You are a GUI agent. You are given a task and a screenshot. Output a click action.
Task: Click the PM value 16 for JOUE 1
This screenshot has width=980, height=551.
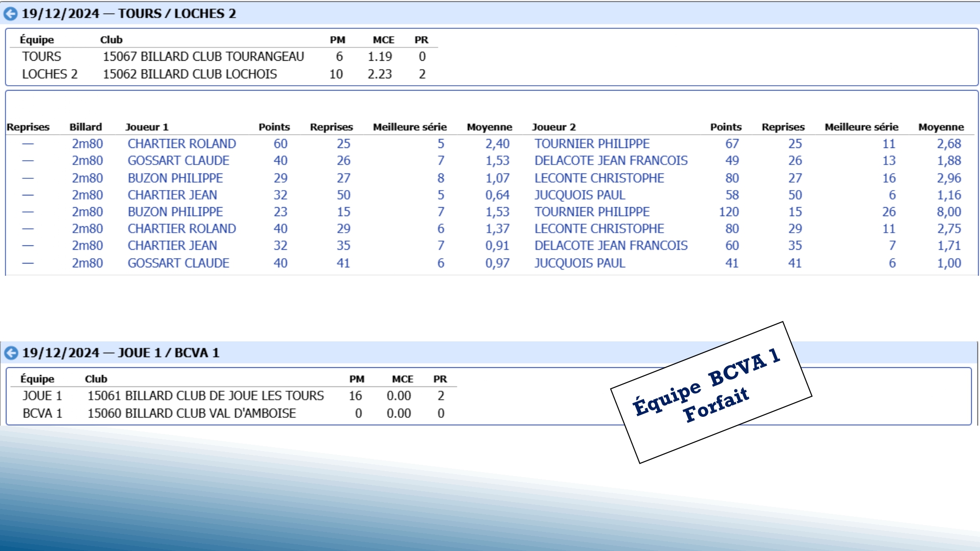point(355,396)
